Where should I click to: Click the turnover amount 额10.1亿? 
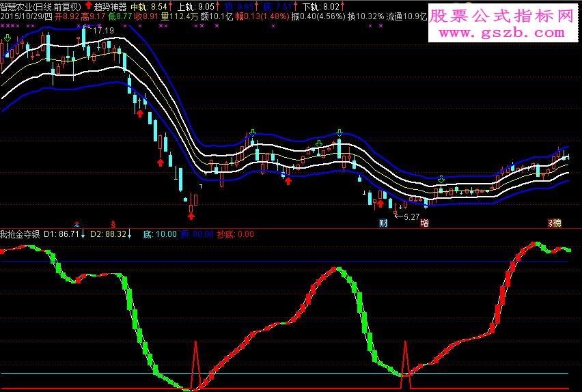217,16
